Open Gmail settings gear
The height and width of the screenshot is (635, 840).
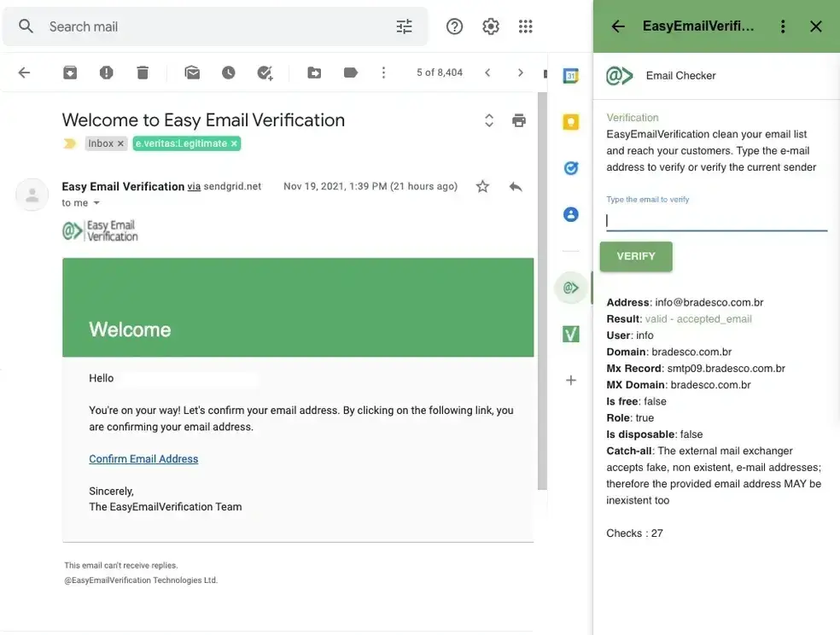click(x=490, y=26)
